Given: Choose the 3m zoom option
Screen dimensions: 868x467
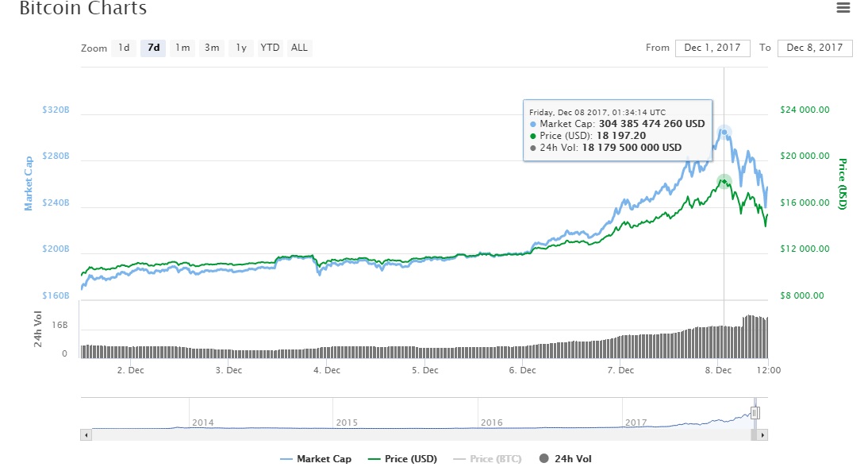Looking at the screenshot, I should coord(212,48).
